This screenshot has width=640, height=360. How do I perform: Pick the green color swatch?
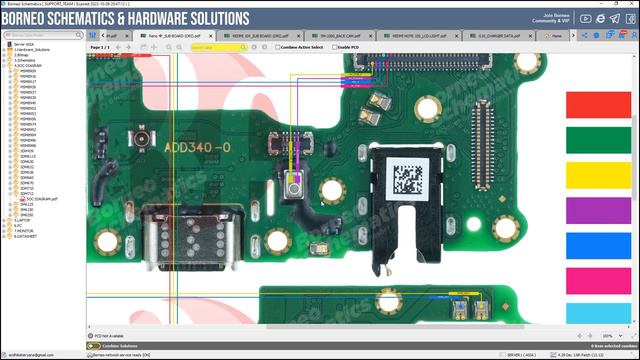pyautogui.click(x=598, y=140)
